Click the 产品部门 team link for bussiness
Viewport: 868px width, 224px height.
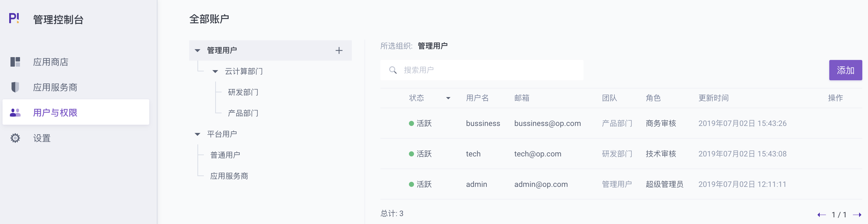coord(617,123)
